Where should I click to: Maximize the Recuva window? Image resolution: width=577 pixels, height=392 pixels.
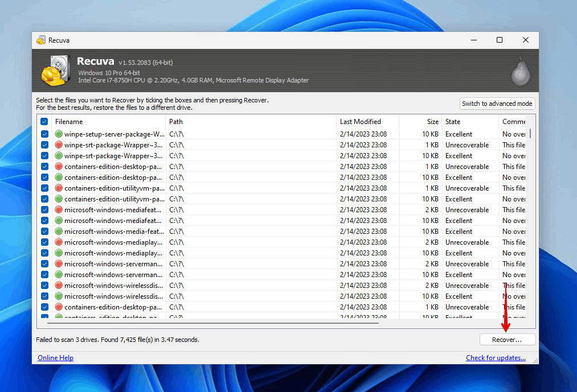(500, 40)
